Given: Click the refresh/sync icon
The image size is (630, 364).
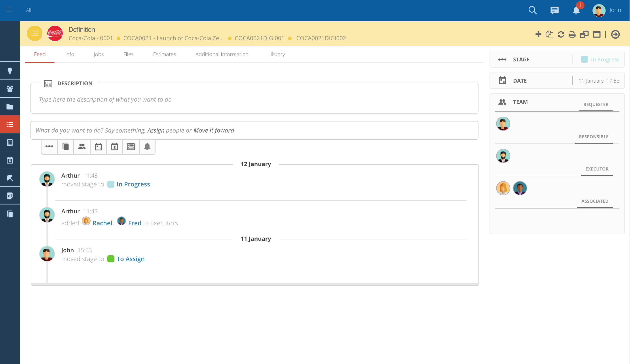Looking at the screenshot, I should [561, 34].
